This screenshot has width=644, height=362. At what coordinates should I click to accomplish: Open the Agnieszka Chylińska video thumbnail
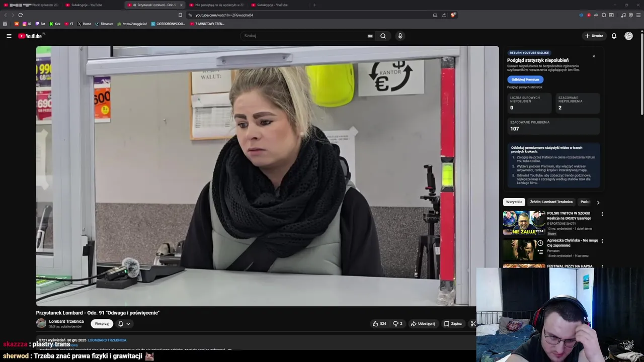(x=524, y=250)
